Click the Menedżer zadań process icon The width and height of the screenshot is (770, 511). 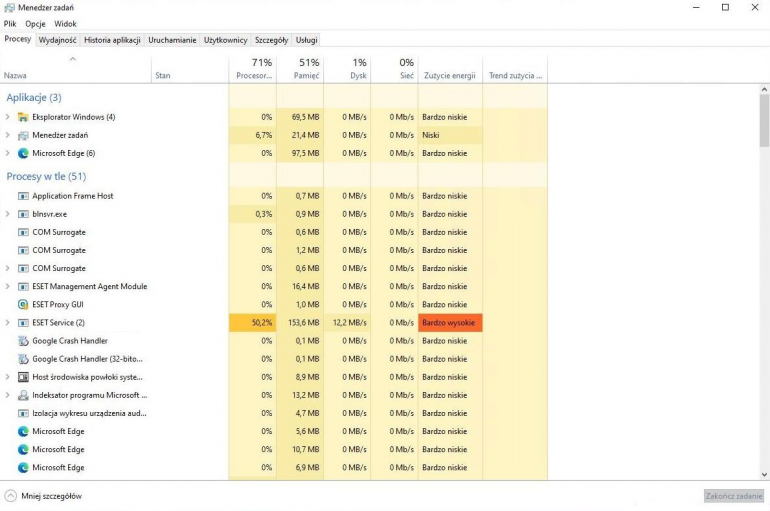click(23, 135)
